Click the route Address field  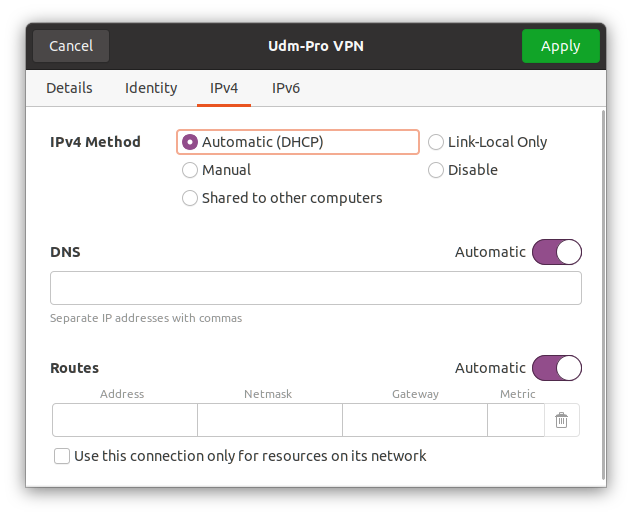tap(125, 421)
